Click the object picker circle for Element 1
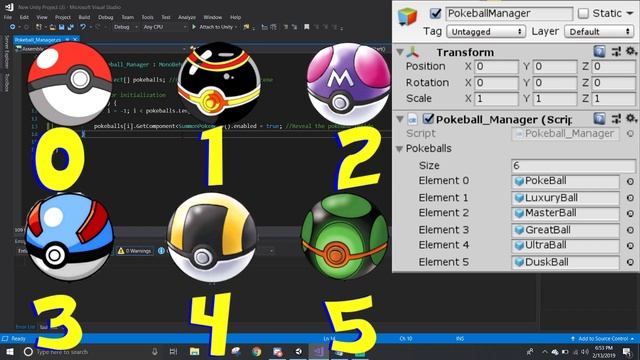The height and width of the screenshot is (360, 640). pos(630,198)
